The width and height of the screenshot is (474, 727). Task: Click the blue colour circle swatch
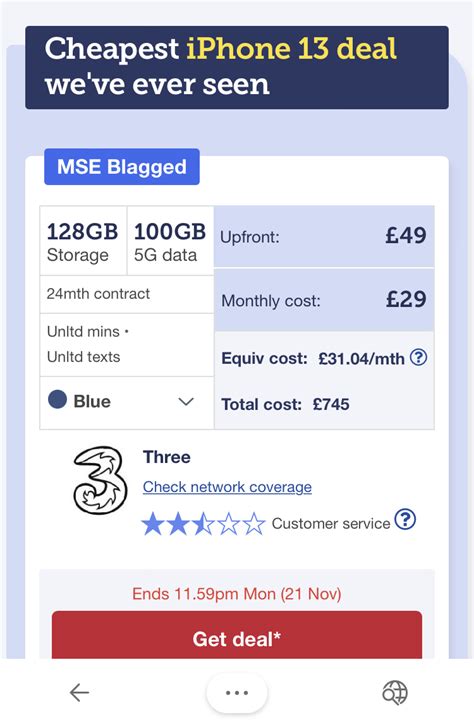pyautogui.click(x=58, y=399)
